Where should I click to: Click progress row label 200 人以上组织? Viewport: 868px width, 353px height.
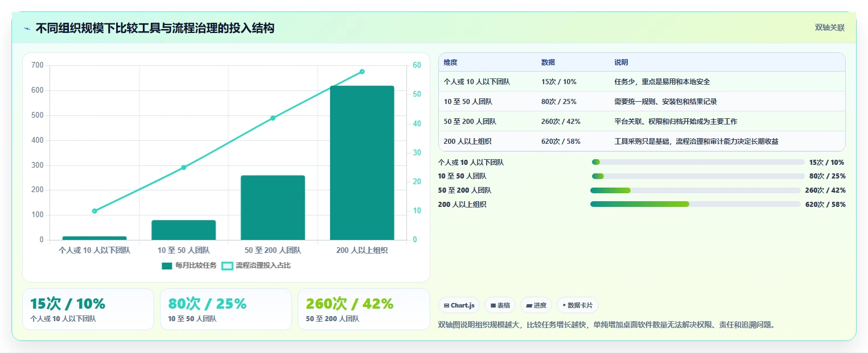tap(462, 205)
